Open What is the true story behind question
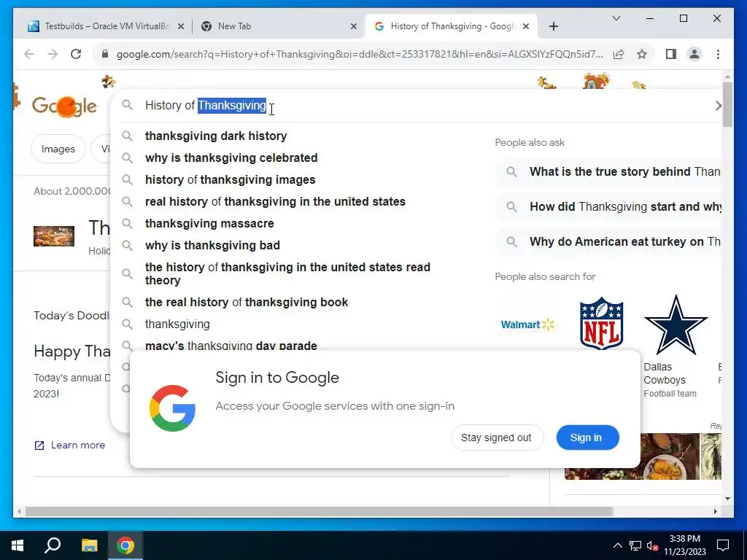Viewport: 747px width, 560px height. (x=609, y=172)
